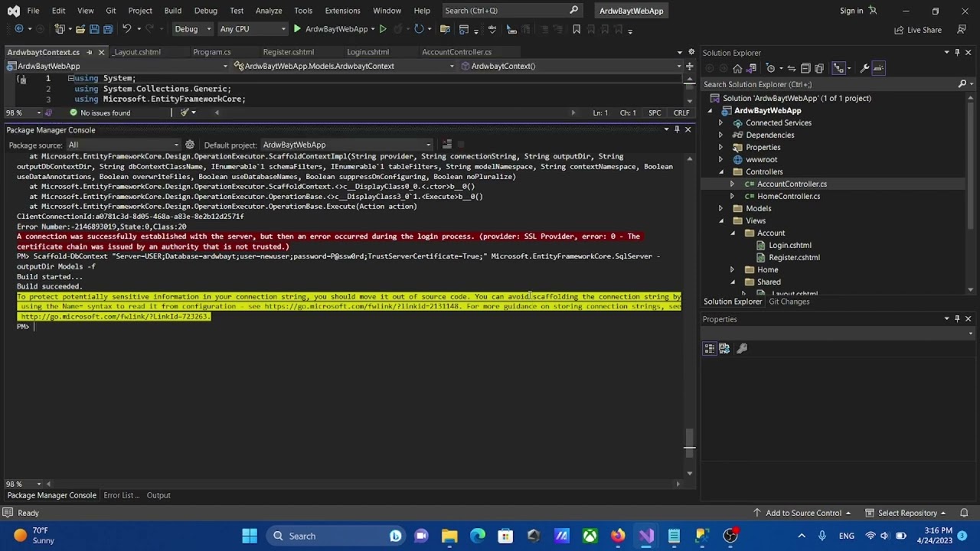
Task: Click Solution Explorer Home icon
Action: tap(737, 68)
